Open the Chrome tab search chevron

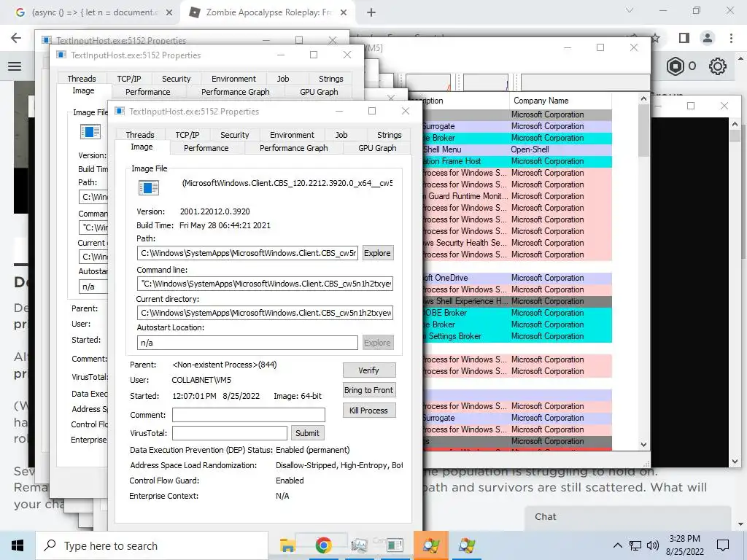click(x=630, y=10)
